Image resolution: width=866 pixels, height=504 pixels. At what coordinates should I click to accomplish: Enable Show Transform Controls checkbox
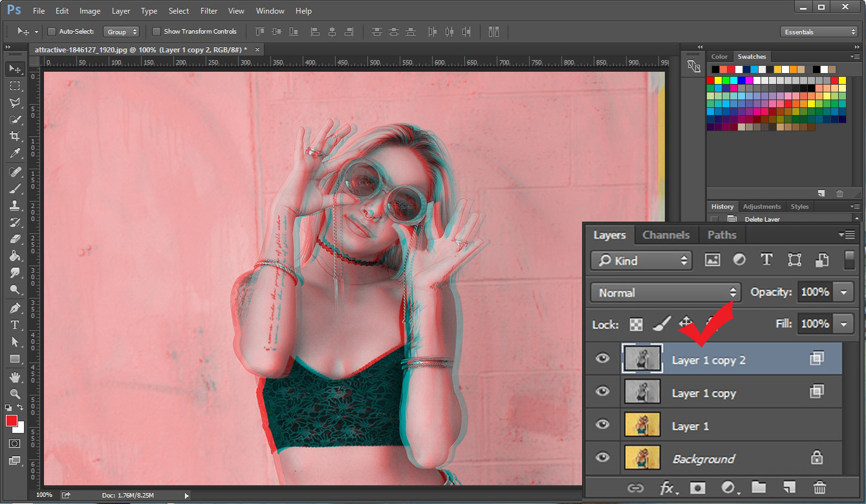(157, 32)
